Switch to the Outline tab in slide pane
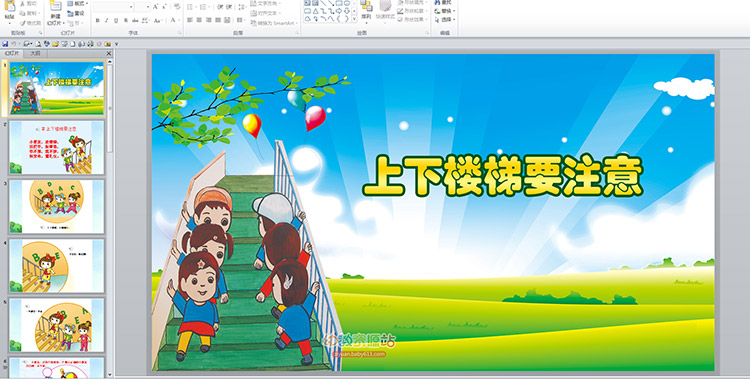This screenshot has height=379, width=750. [35, 54]
